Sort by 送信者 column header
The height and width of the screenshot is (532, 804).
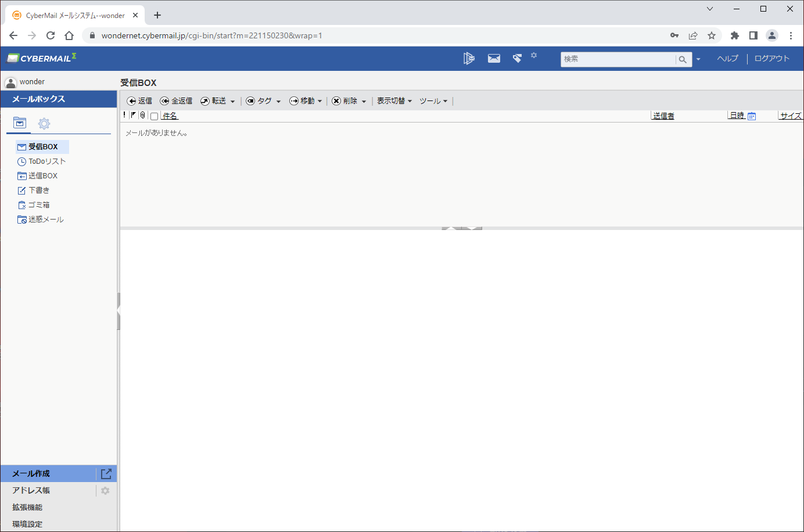pos(663,116)
